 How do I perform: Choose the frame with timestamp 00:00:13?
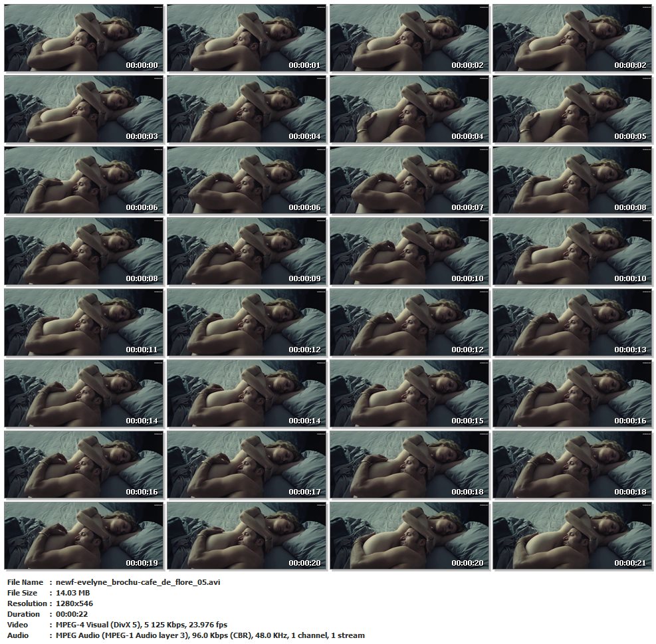click(572, 322)
